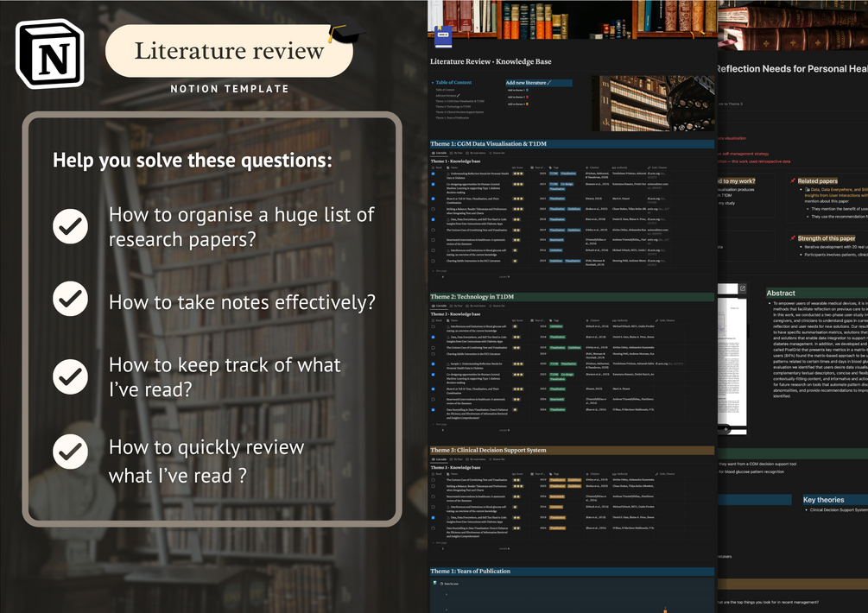
Task: Click the blue book page icon under cover
Action: 442,36
